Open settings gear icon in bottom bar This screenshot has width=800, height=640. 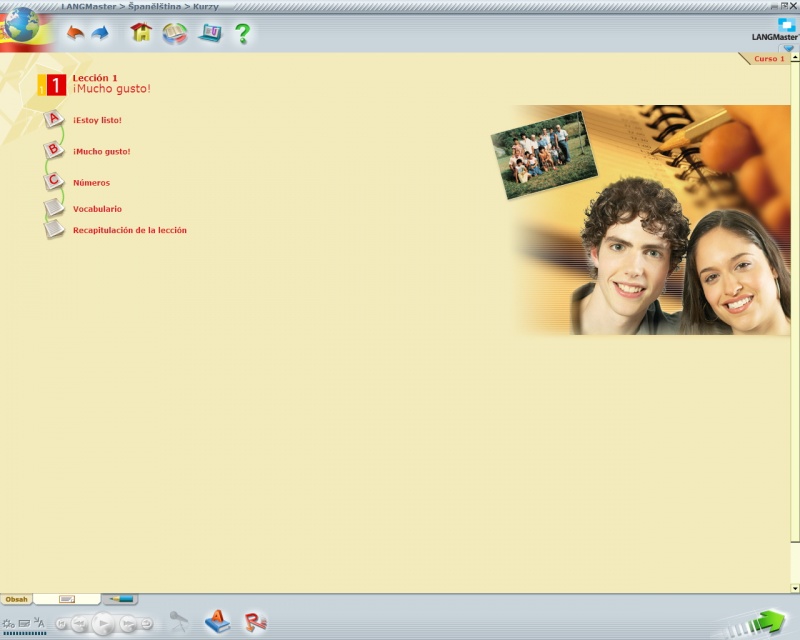[8, 623]
